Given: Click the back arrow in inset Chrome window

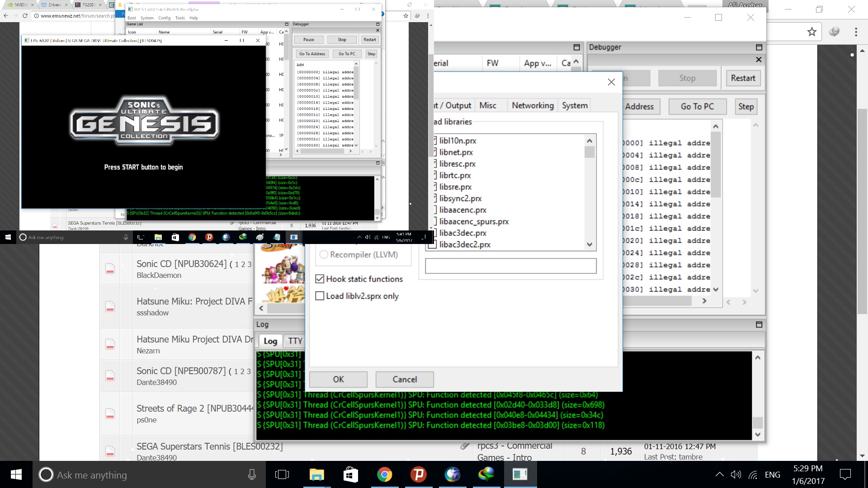Looking at the screenshot, I should pyautogui.click(x=6, y=15).
